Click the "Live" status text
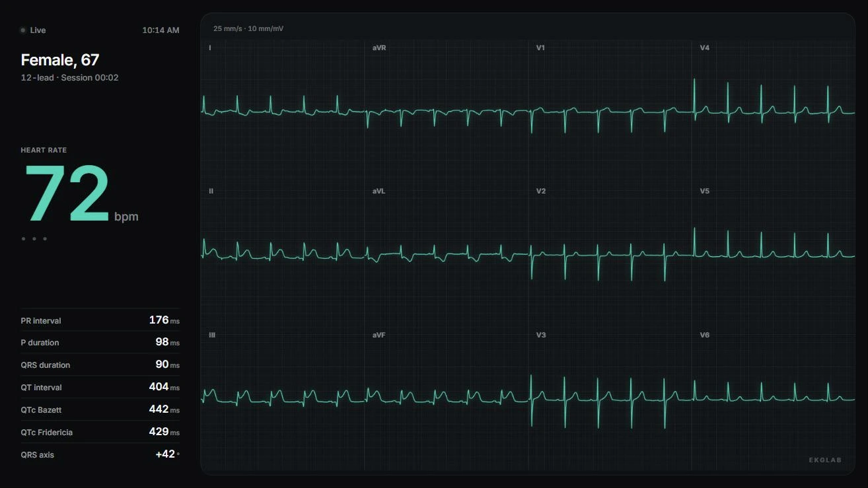The width and height of the screenshot is (868, 488). pyautogui.click(x=38, y=30)
